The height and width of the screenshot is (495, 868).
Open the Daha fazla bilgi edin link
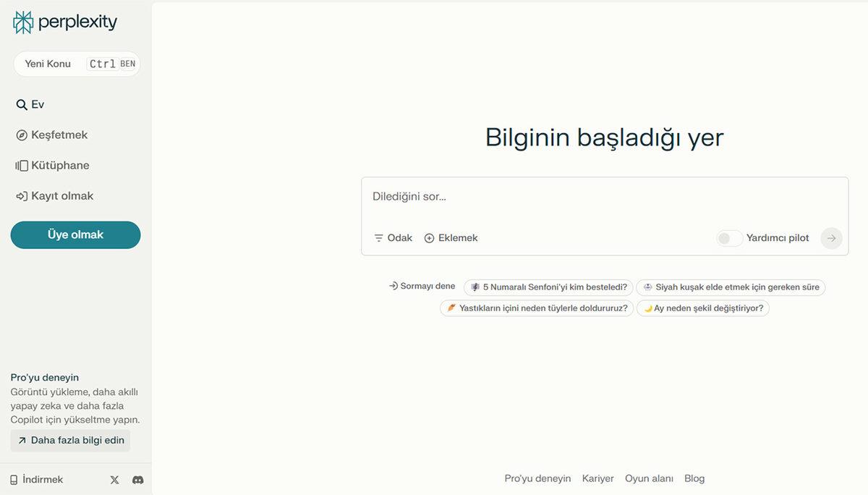(x=69, y=440)
